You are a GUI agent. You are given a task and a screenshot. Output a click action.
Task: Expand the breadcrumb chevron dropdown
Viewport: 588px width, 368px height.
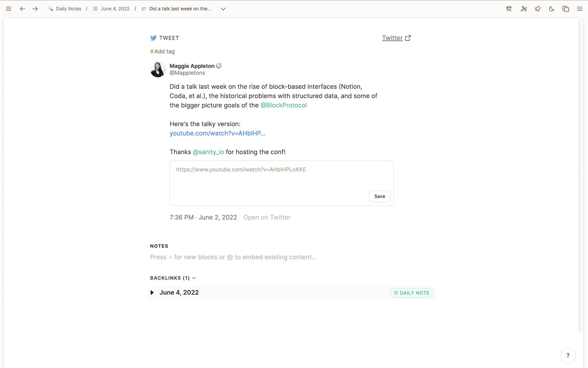click(x=223, y=9)
